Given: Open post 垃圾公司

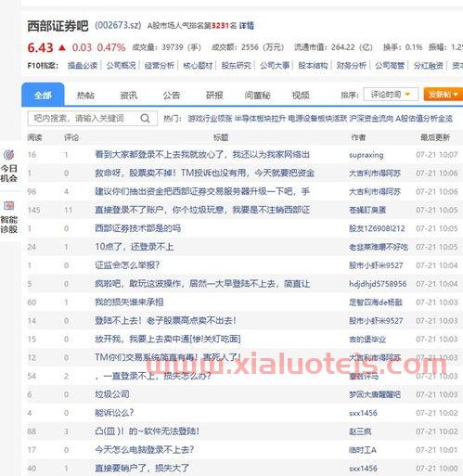Looking at the screenshot, I should point(112,394).
